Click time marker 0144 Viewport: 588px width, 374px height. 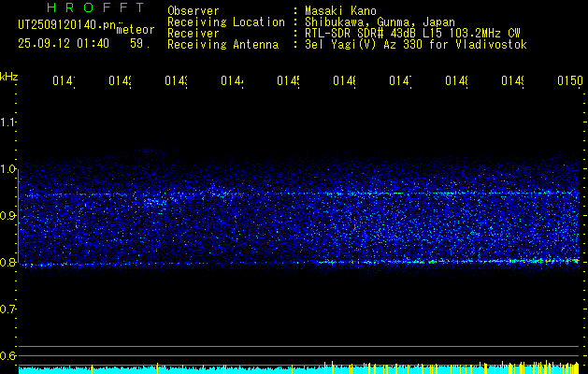(232, 80)
